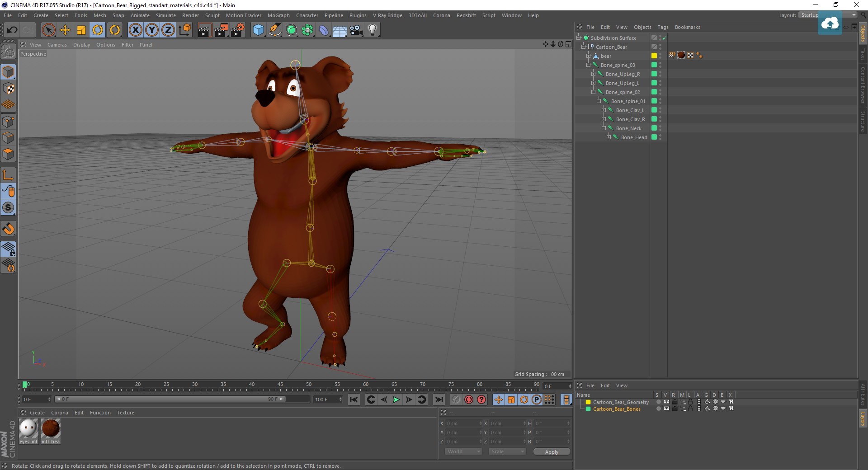Switch to Texture mode
868x470 pixels.
[9, 89]
